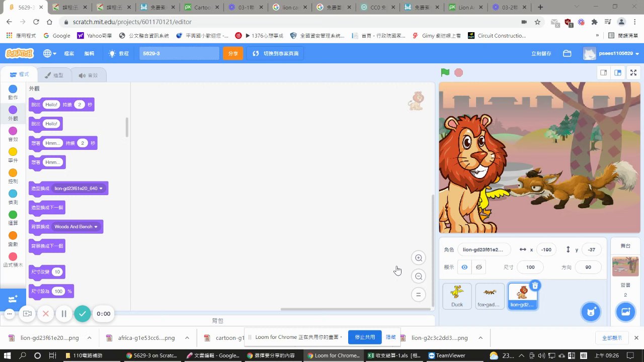The image size is (644, 362).
Task: Open options for africa-g1e53cc6 download
Action: coord(187,338)
